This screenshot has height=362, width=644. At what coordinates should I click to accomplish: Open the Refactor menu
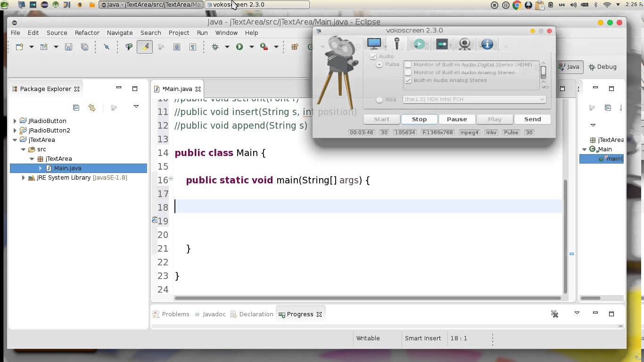coord(87,33)
